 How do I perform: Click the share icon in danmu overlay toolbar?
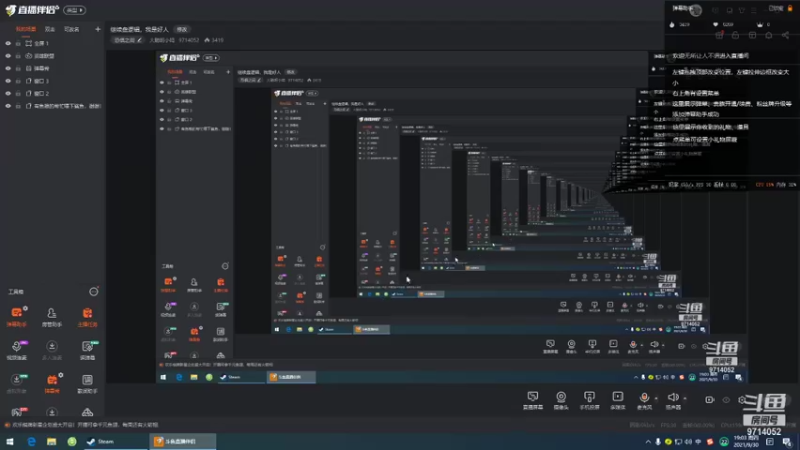tap(785, 35)
